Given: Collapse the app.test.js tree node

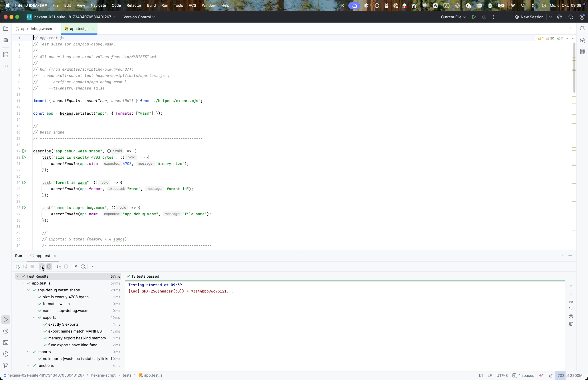Looking at the screenshot, I should [23, 283].
